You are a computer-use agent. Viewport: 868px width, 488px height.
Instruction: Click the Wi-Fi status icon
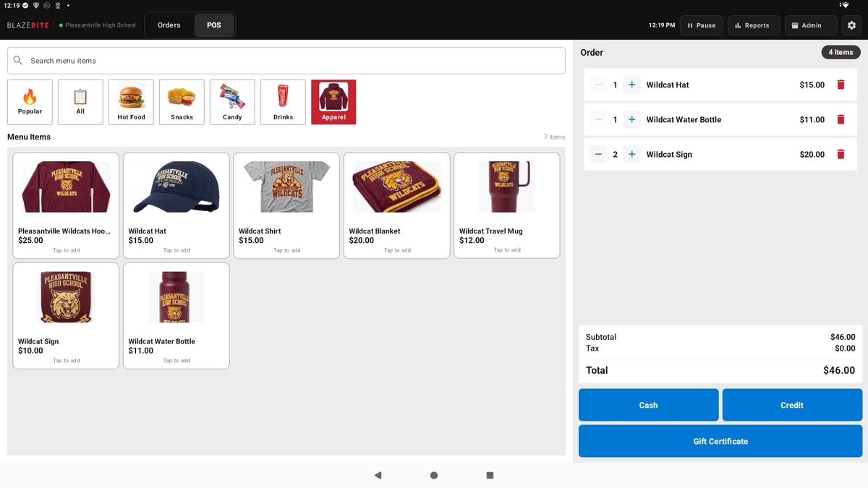844,5
